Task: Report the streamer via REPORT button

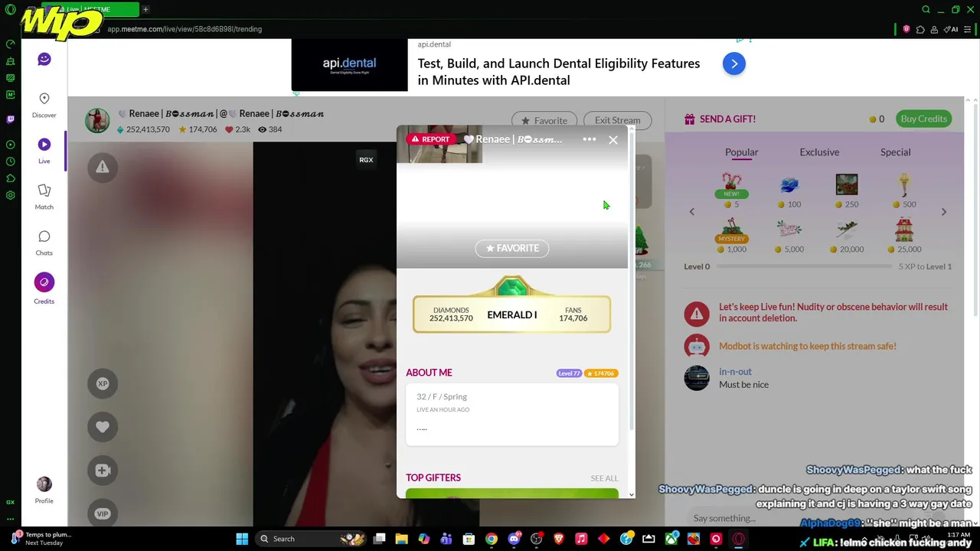Action: pos(430,139)
